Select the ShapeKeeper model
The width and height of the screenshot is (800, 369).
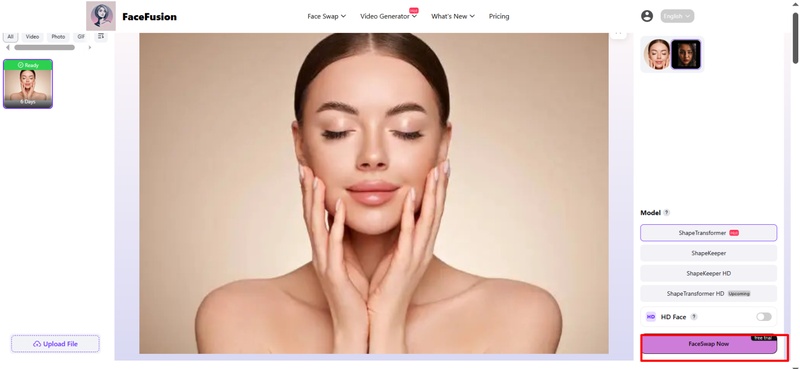click(x=709, y=253)
